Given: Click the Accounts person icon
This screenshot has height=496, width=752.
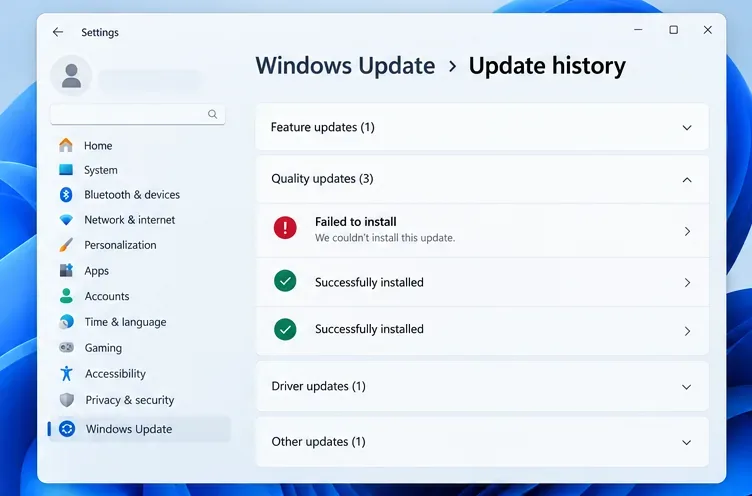Looking at the screenshot, I should [x=66, y=296].
